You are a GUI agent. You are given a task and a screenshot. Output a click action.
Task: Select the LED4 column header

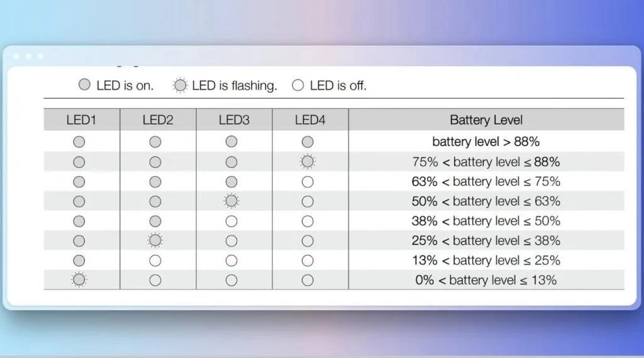310,120
